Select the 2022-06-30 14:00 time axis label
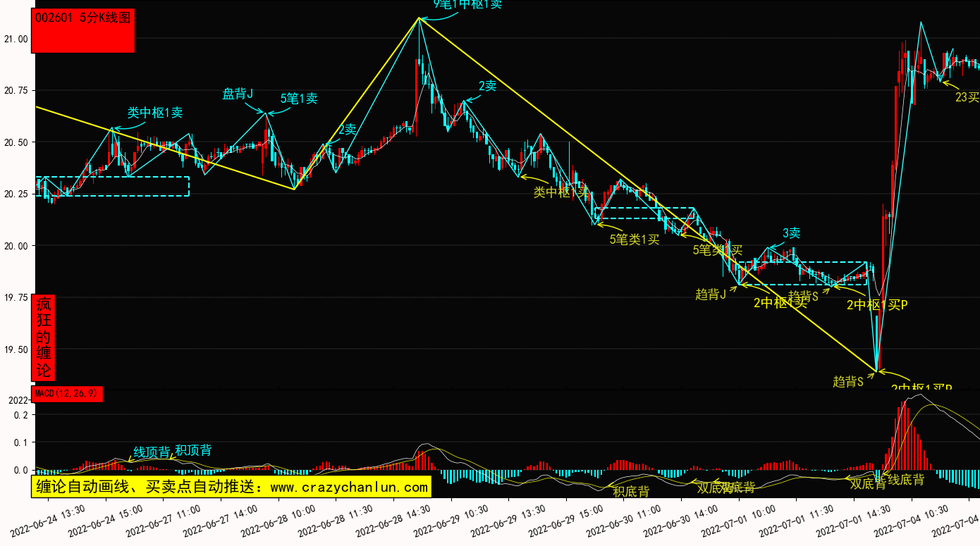 pos(682,520)
